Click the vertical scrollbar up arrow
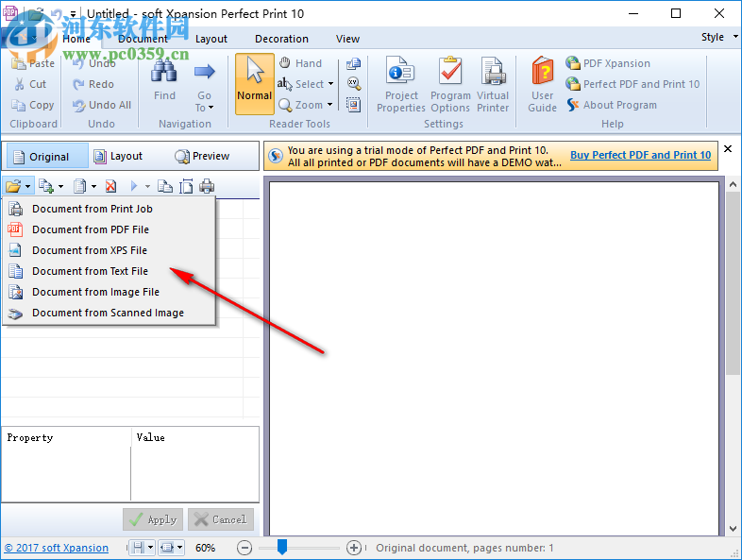Screen dimensions: 742x560 pyautogui.click(x=733, y=184)
